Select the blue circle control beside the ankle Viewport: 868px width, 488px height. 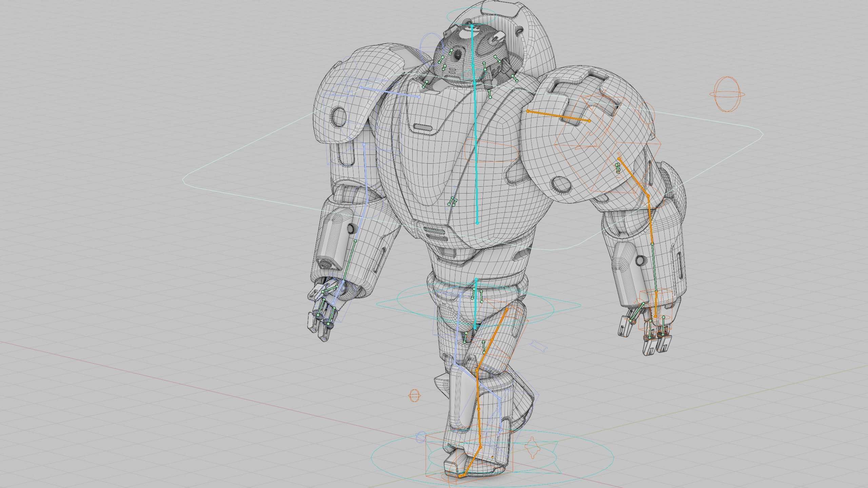click(421, 436)
